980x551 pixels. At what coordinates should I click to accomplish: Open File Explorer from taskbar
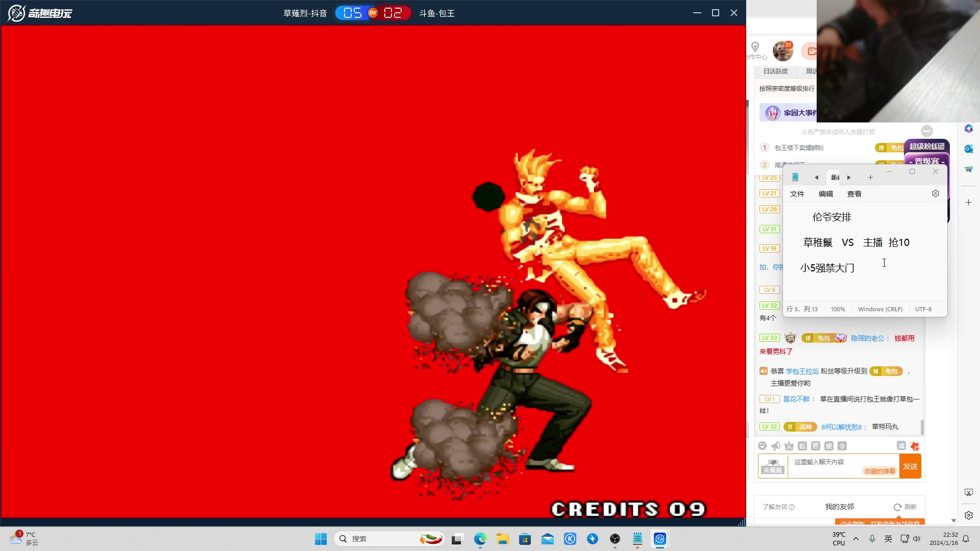[x=503, y=539]
